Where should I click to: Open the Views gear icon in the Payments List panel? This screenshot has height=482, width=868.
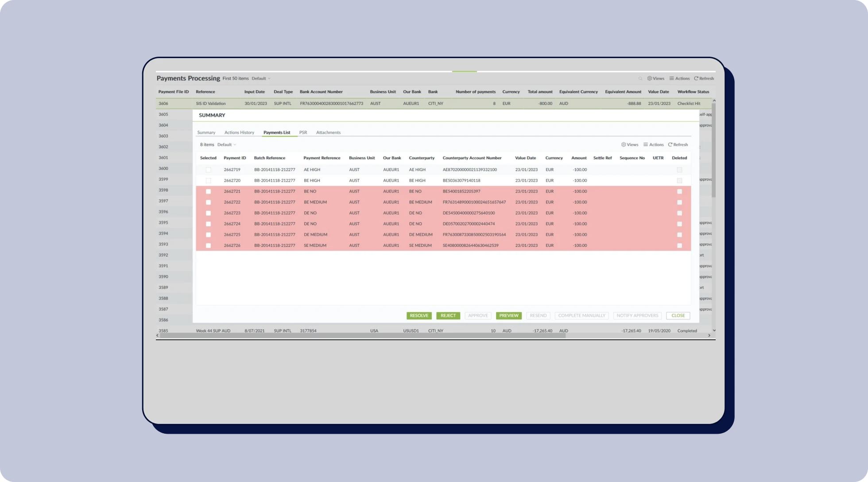[624, 144]
